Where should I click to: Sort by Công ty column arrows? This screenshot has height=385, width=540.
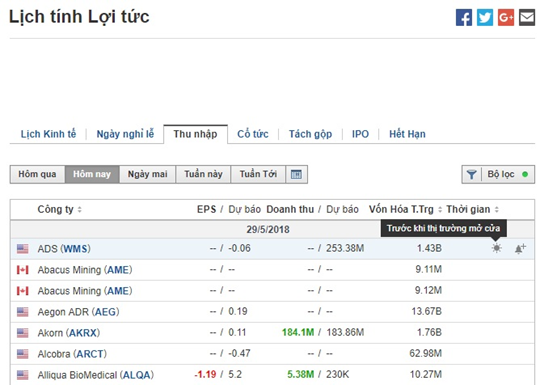(80, 209)
